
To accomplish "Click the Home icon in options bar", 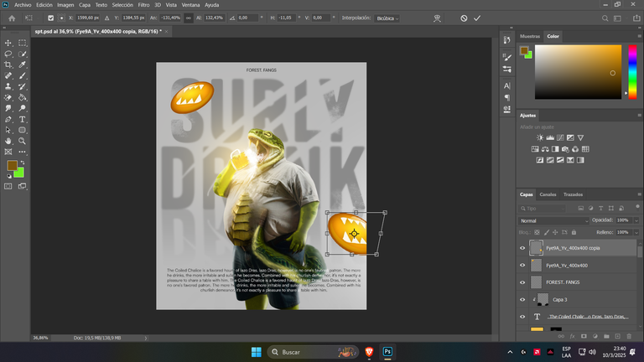I will [x=12, y=18].
